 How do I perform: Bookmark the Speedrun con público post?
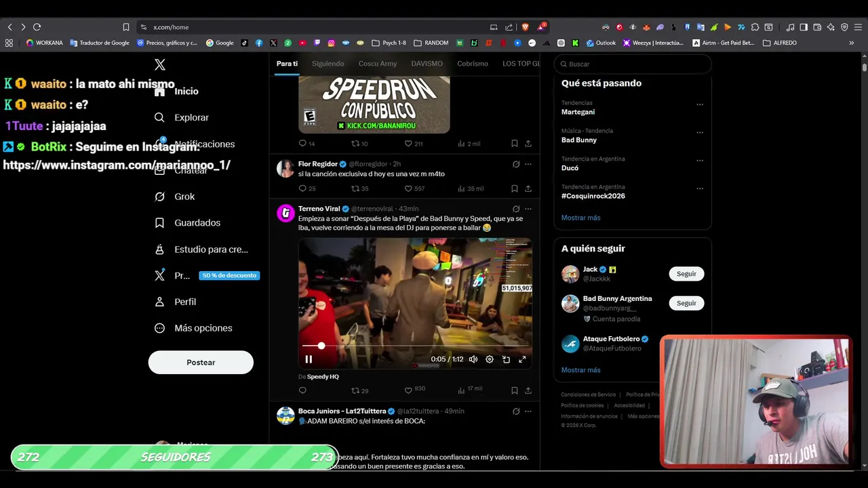point(514,144)
